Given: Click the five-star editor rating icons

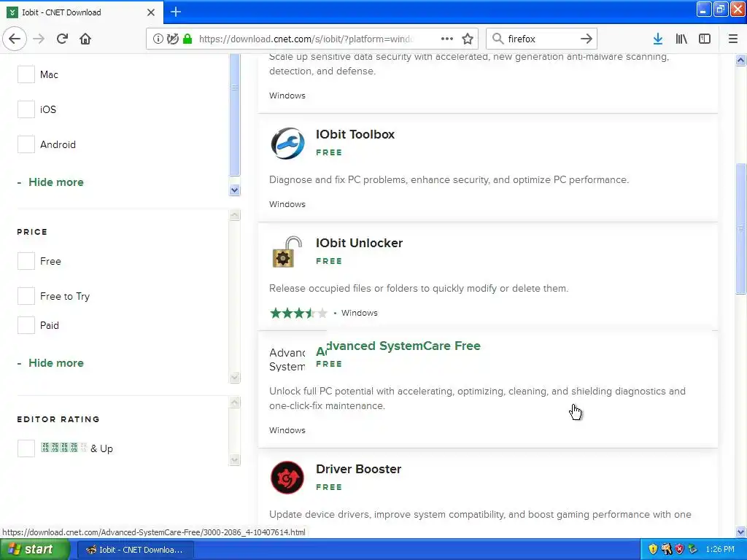Looking at the screenshot, I should 64,448.
